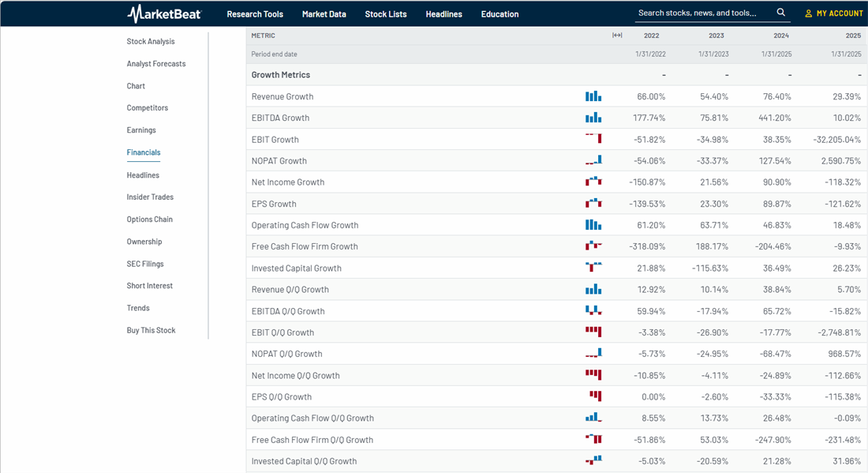
Task: Open the Research Tools menu
Action: pos(255,13)
